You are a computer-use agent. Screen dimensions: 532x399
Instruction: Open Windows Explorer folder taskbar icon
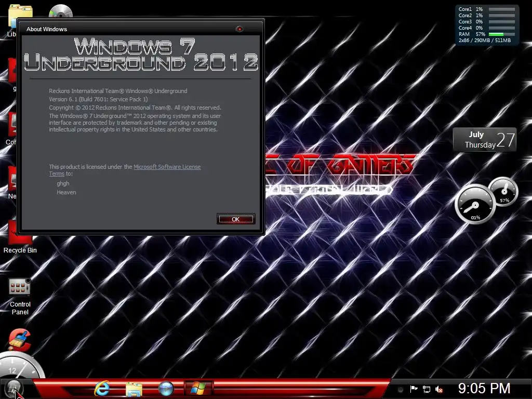(x=134, y=389)
